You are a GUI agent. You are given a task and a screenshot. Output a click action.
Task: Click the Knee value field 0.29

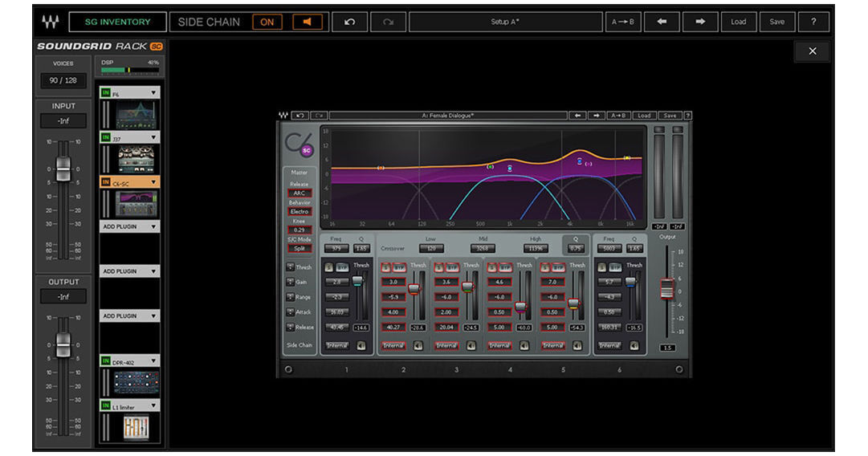pos(300,230)
